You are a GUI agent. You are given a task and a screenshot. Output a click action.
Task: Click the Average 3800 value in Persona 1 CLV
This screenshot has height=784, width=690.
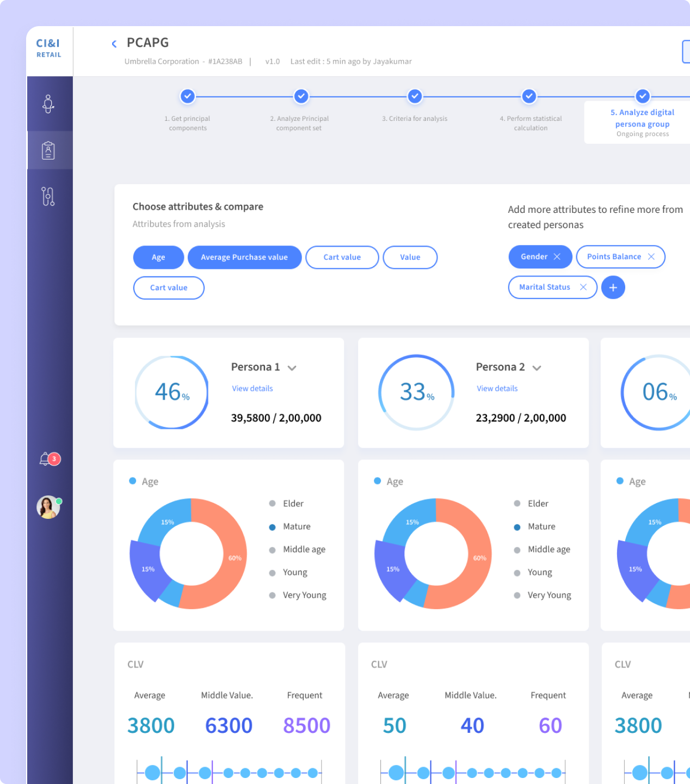pos(151,725)
